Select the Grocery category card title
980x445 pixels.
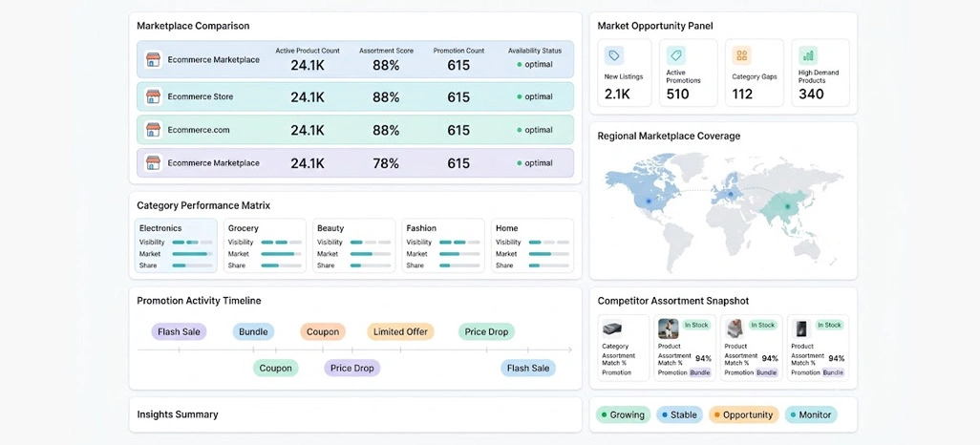coord(244,228)
